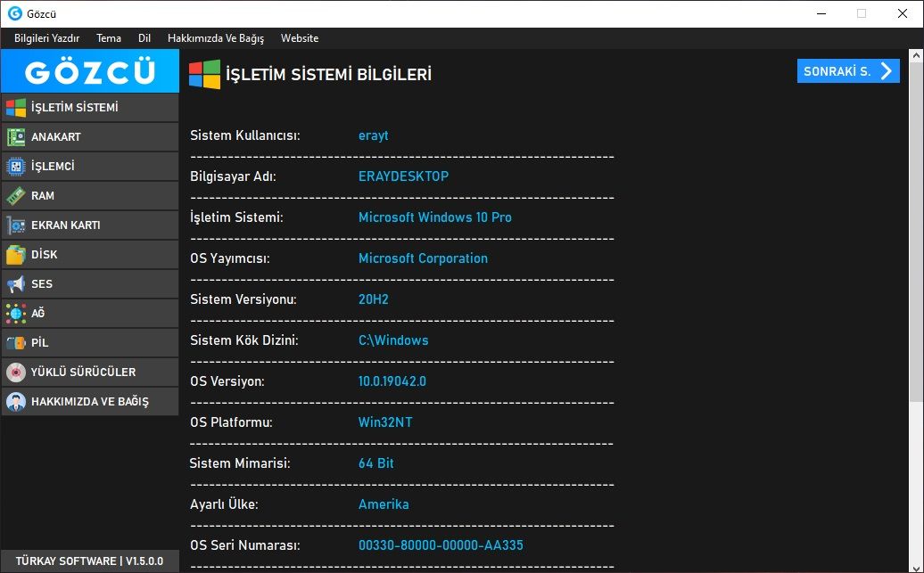Click the Ağ network icon
This screenshot has width=924, height=573.
click(16, 314)
